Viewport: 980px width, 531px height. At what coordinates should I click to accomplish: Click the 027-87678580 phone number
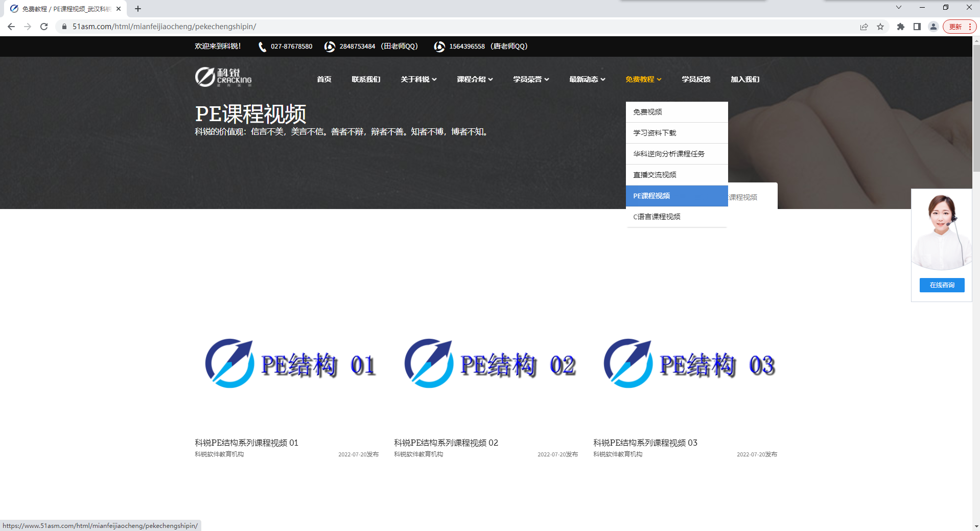point(291,47)
